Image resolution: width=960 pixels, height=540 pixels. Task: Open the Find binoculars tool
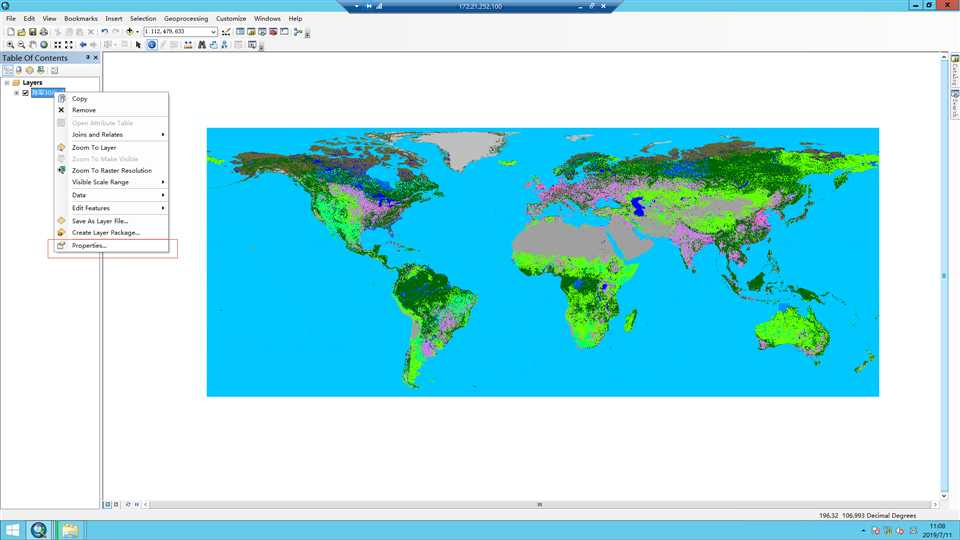pos(201,45)
